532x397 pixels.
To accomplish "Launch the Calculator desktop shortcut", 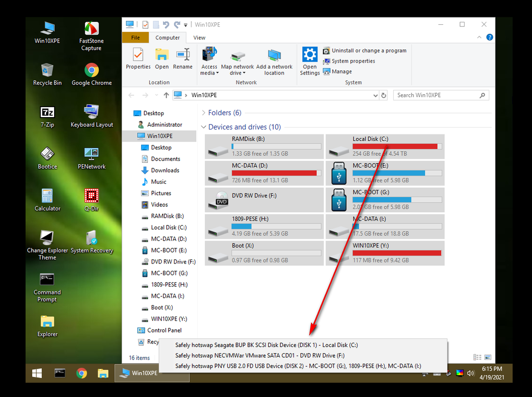I will 47,200.
